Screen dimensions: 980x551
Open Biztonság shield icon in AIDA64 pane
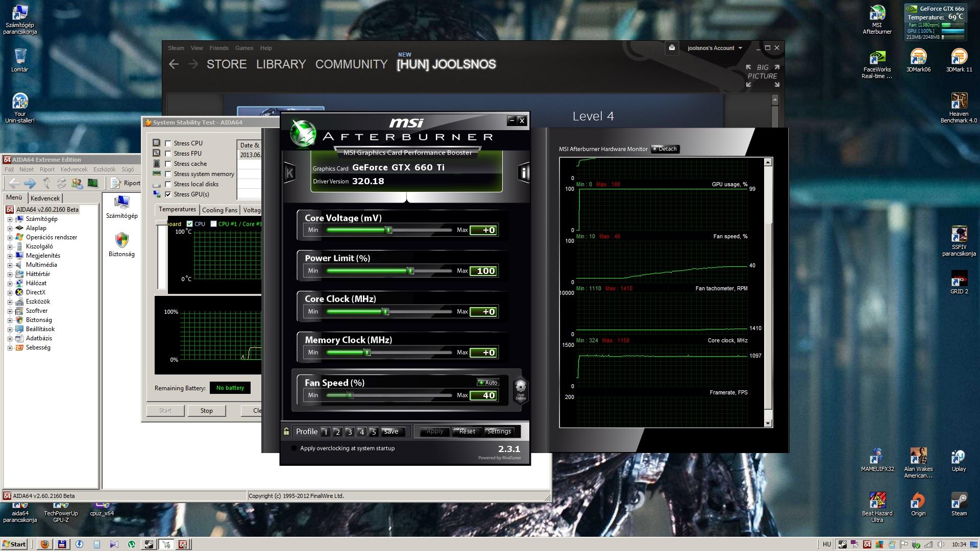[121, 245]
